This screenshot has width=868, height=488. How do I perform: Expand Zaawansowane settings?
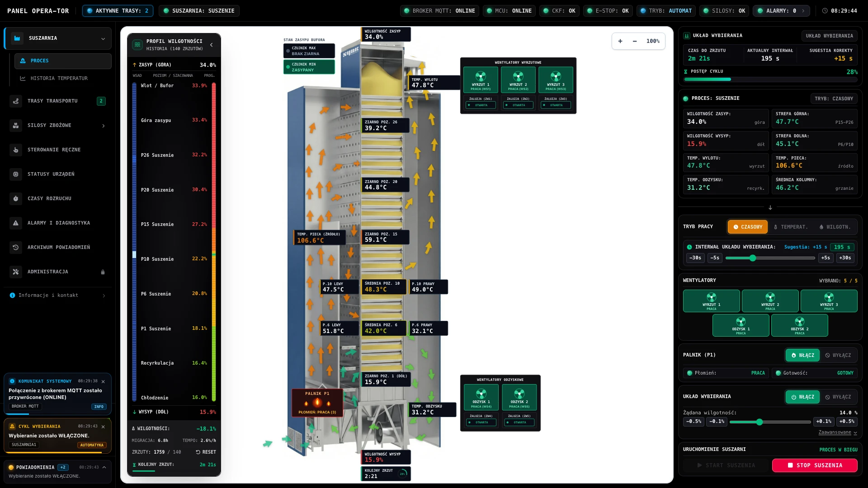pos(838,432)
